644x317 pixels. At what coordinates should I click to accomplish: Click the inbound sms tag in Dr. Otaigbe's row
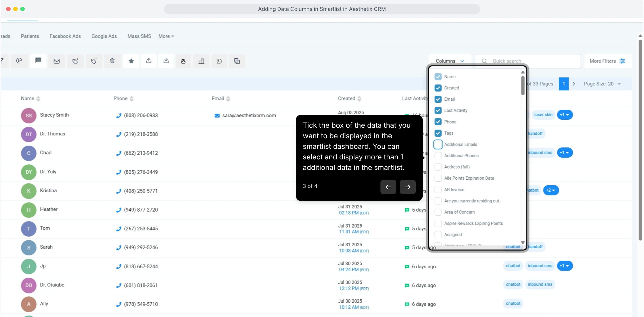pyautogui.click(x=540, y=284)
